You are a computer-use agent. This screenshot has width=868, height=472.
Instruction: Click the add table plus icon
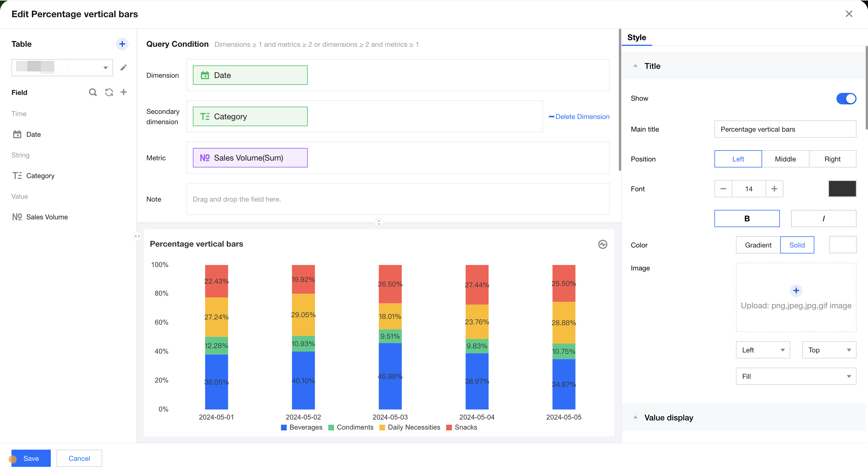click(122, 44)
